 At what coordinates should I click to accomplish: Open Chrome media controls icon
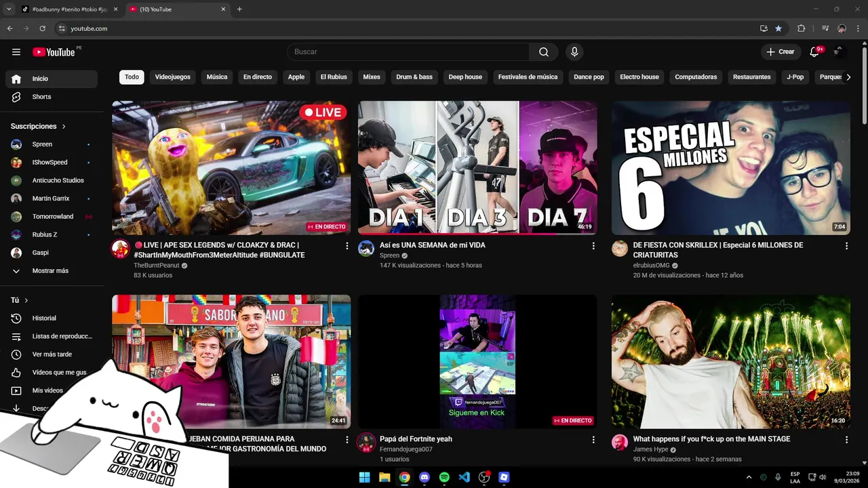[825, 28]
